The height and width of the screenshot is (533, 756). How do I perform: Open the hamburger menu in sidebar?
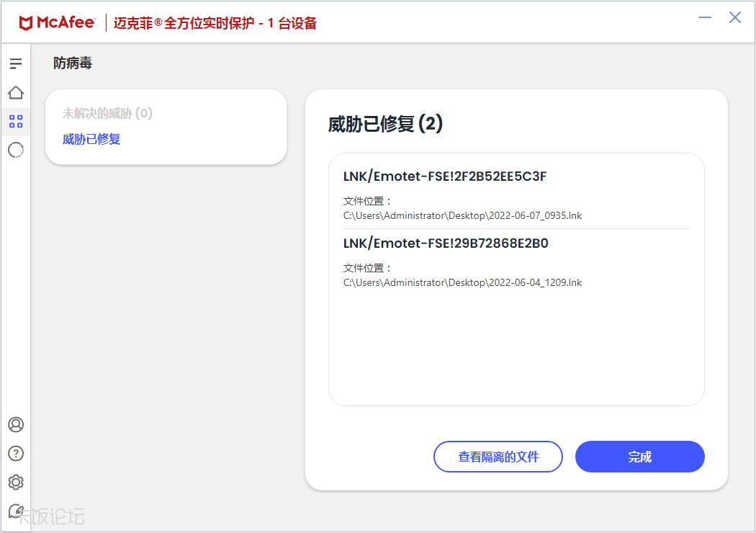(x=16, y=63)
